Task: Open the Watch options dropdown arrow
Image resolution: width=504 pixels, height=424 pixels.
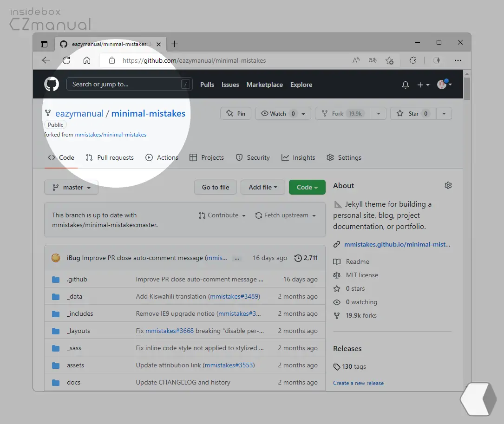Action: (x=303, y=114)
